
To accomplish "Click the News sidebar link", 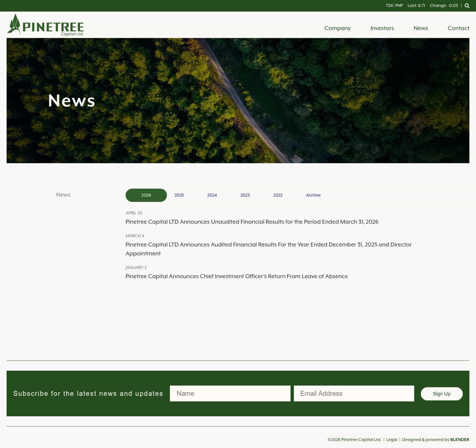I will coord(63,195).
